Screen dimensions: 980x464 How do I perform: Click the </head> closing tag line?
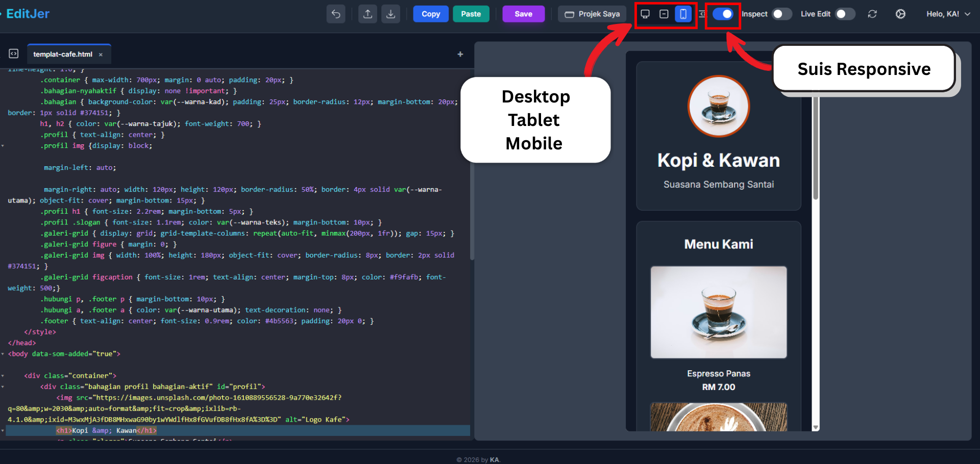22,343
